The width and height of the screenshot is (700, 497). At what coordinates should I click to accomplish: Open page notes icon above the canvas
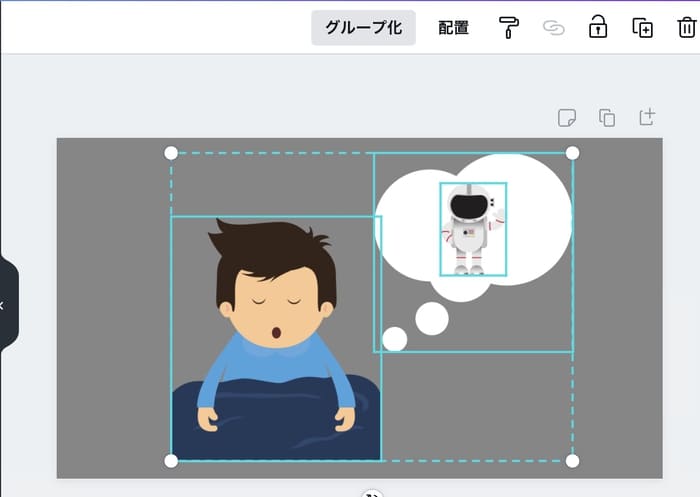567,118
